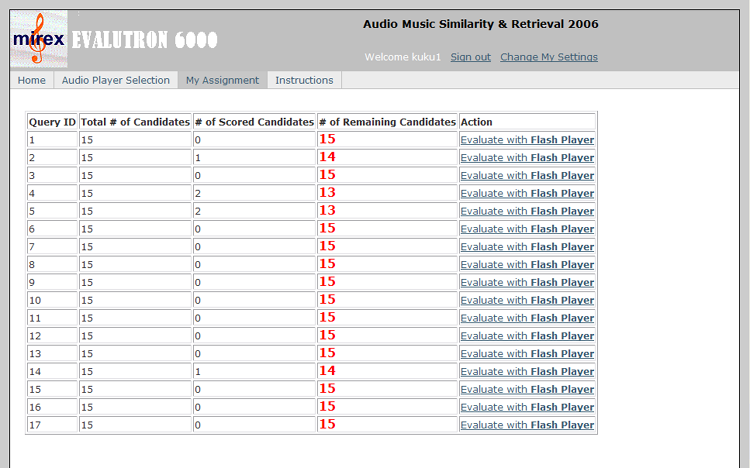
Task: Begin query 16 evaluation with Flash Player
Action: click(527, 407)
